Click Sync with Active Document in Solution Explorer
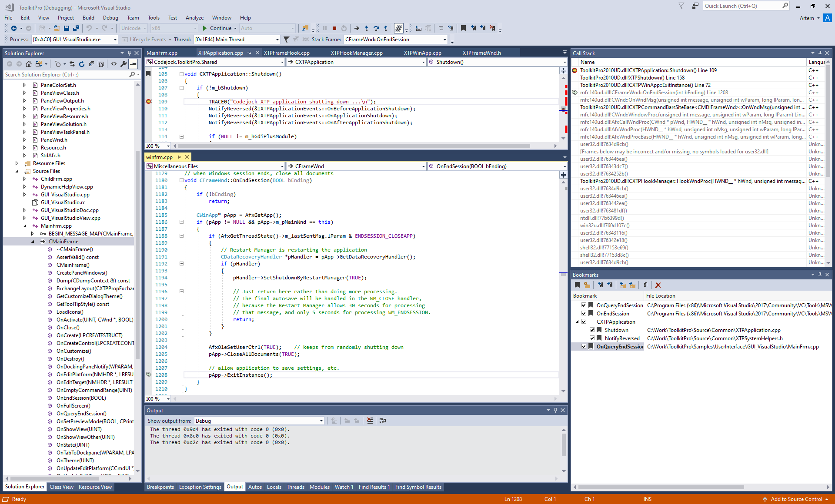This screenshot has height=504, width=835. tap(72, 64)
